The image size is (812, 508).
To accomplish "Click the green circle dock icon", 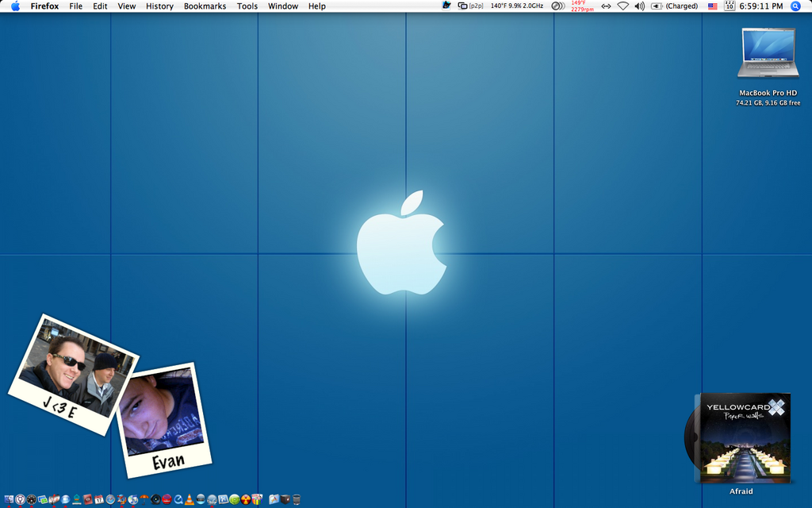I will pos(235,500).
